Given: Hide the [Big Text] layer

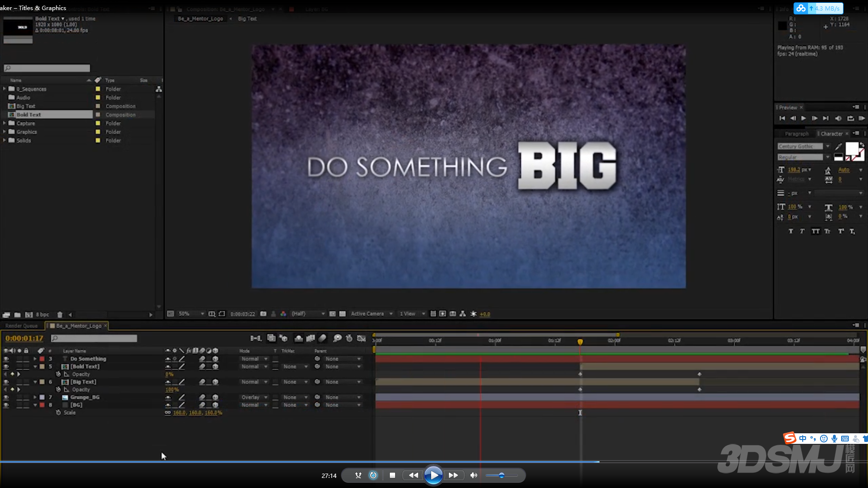Looking at the screenshot, I should click(x=6, y=382).
